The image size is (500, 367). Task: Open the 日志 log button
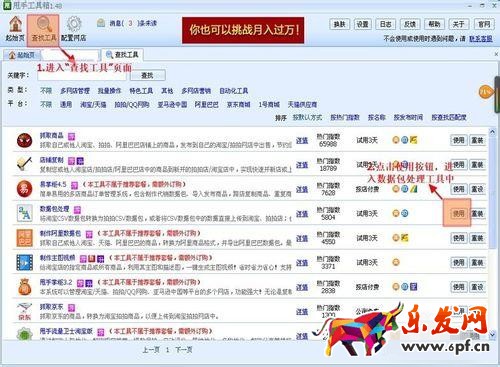pyautogui.click(x=386, y=24)
